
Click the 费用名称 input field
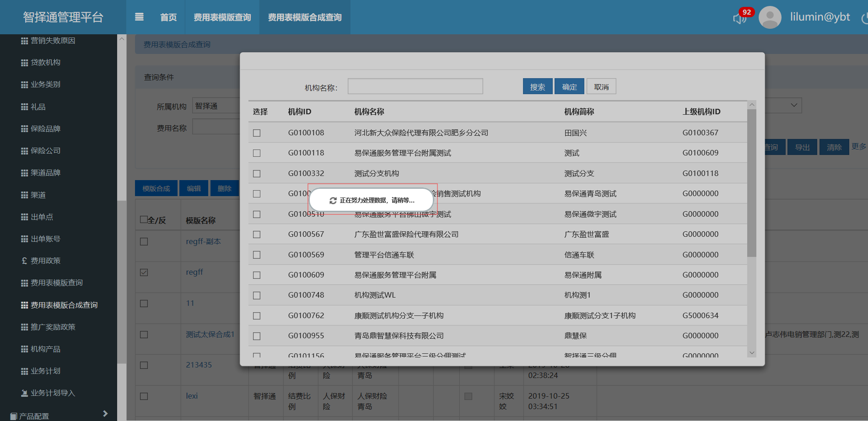coord(216,127)
